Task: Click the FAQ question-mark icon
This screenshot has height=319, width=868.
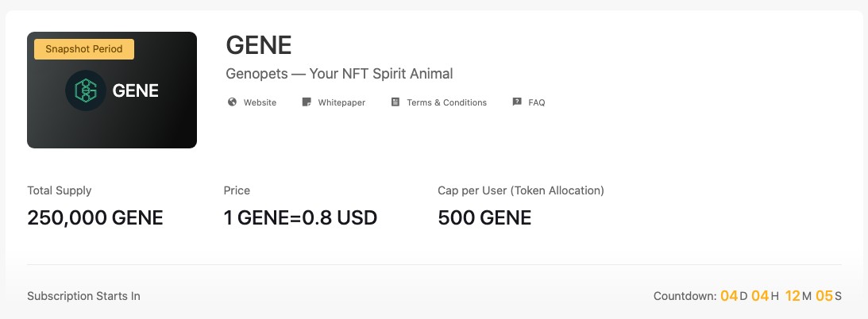Action: pyautogui.click(x=517, y=102)
